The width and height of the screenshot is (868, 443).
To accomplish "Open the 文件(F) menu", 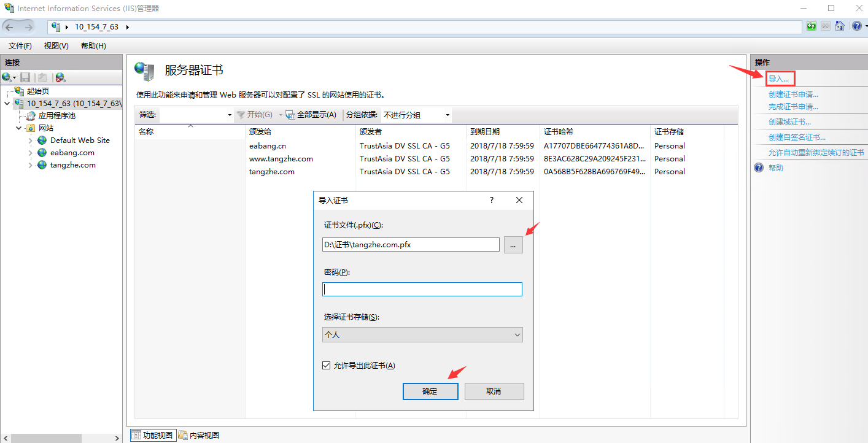I will click(x=20, y=46).
